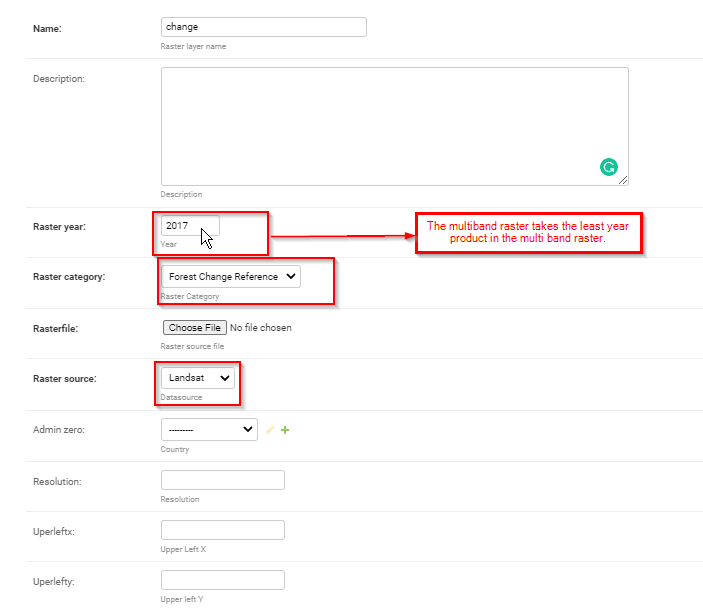Click the 'Country' help text
The image size is (703, 610).
click(175, 449)
